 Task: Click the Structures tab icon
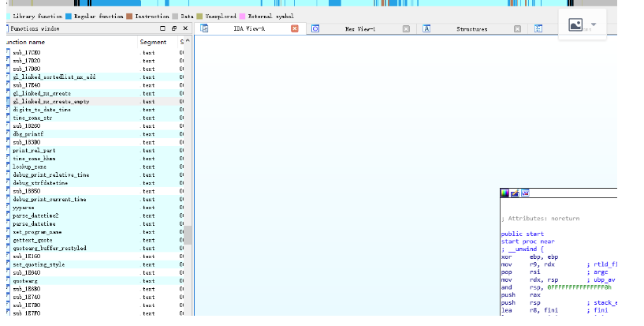pyautogui.click(x=426, y=28)
